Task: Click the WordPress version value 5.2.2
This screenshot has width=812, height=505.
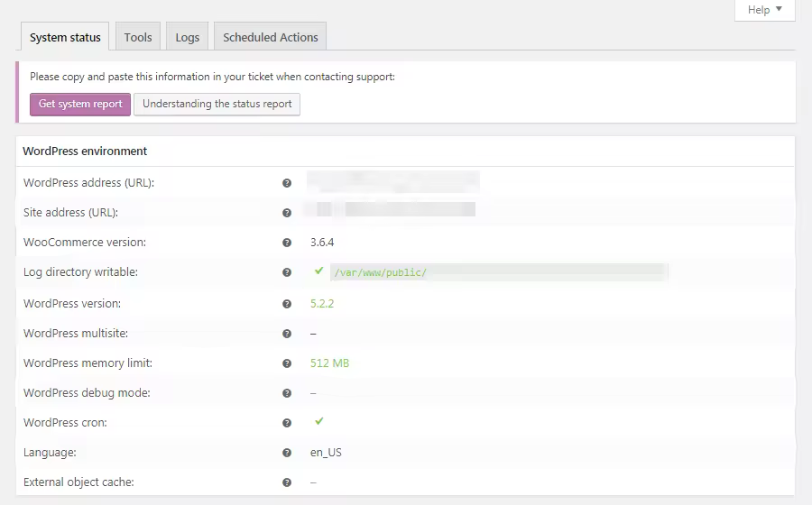Action: pyautogui.click(x=322, y=304)
